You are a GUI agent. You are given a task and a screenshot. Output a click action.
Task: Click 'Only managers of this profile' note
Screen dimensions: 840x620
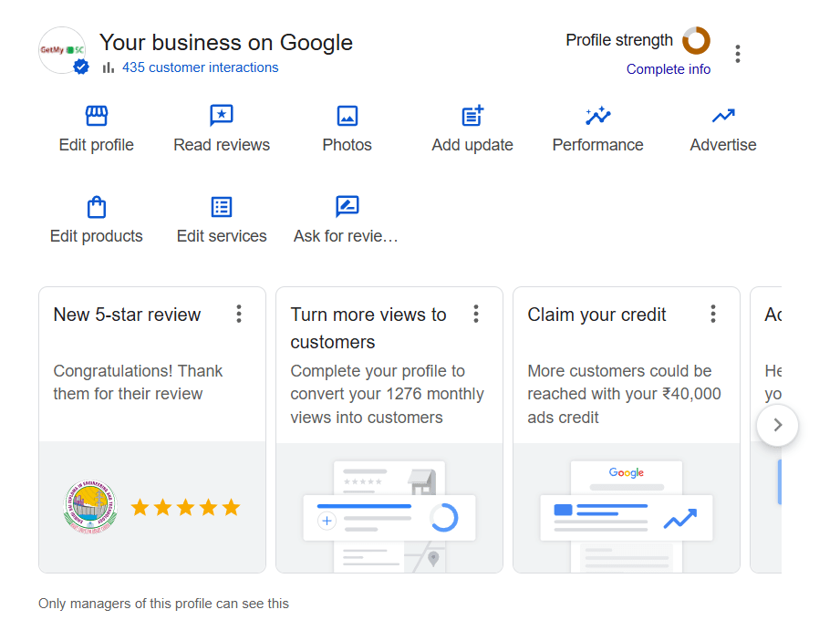[x=163, y=604]
